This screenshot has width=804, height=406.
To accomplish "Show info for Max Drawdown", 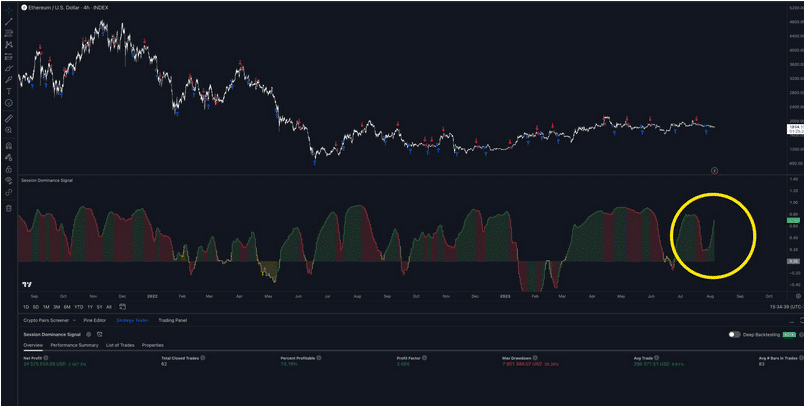I will (x=535, y=358).
